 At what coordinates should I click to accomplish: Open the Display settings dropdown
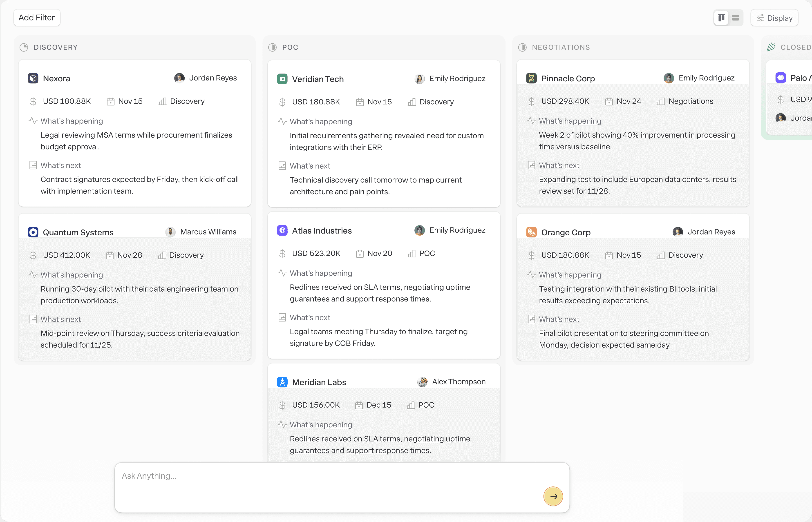point(774,18)
